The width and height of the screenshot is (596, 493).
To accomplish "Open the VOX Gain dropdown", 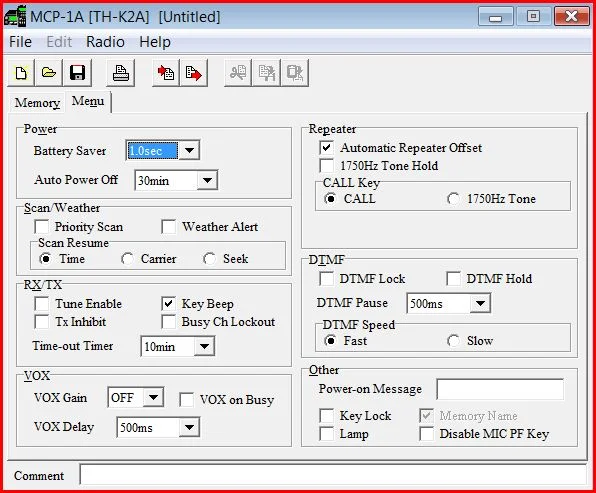I will [x=154, y=398].
